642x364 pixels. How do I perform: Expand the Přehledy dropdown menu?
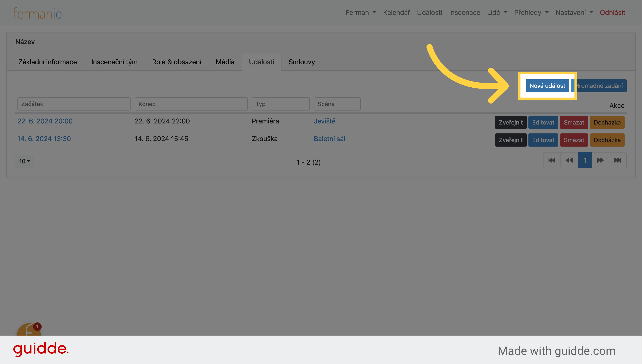[x=531, y=13]
